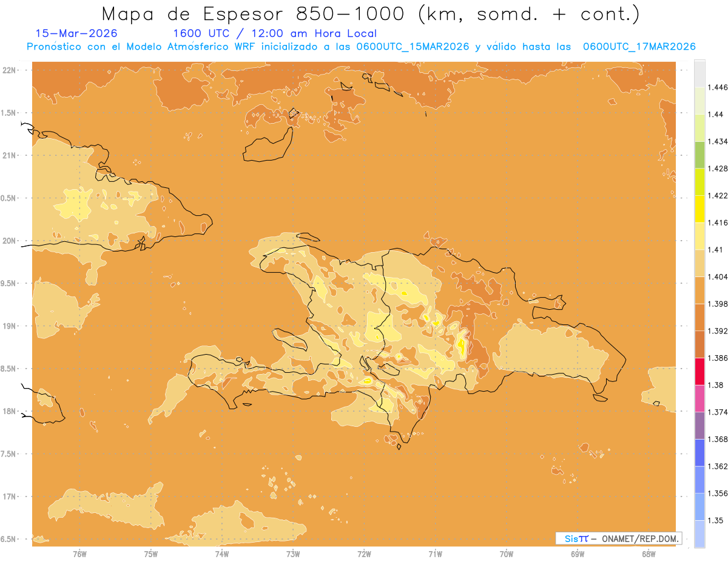Viewport: 728px width, 562px height.
Task: Click the '20N' latitude label
Action: (x=9, y=241)
